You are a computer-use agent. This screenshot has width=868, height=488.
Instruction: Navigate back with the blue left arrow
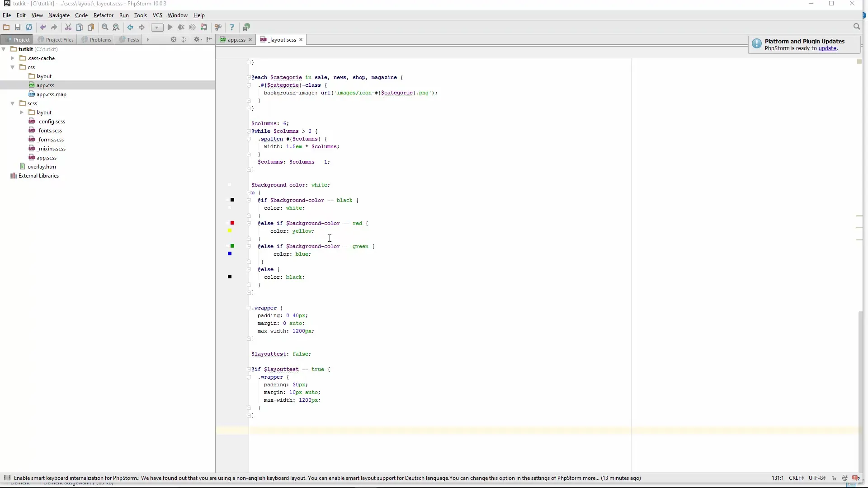pyautogui.click(x=130, y=28)
